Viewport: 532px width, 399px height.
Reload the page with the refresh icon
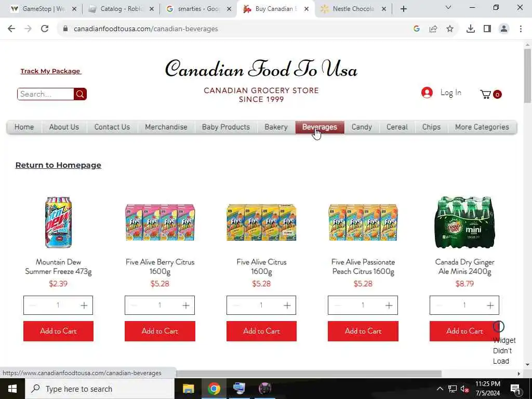pyautogui.click(x=45, y=29)
